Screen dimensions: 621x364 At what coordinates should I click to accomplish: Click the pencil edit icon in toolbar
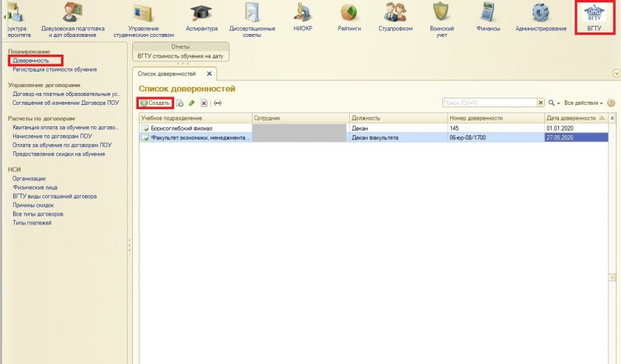(x=192, y=103)
